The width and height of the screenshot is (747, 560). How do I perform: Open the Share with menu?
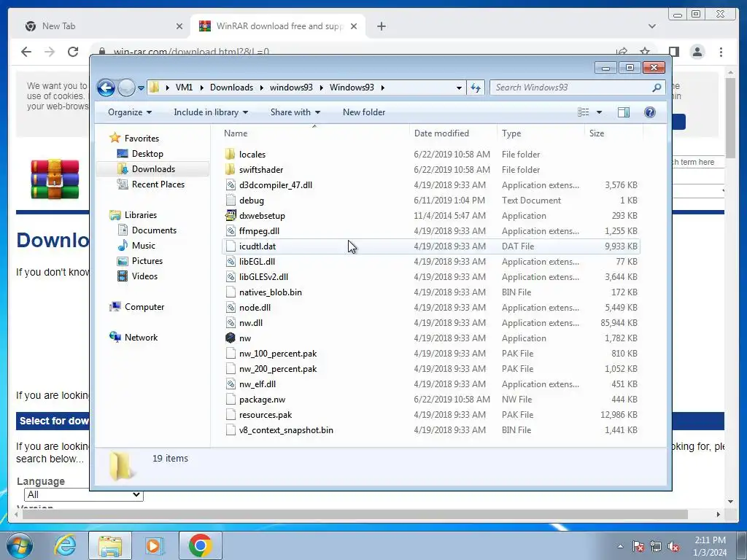pos(295,112)
